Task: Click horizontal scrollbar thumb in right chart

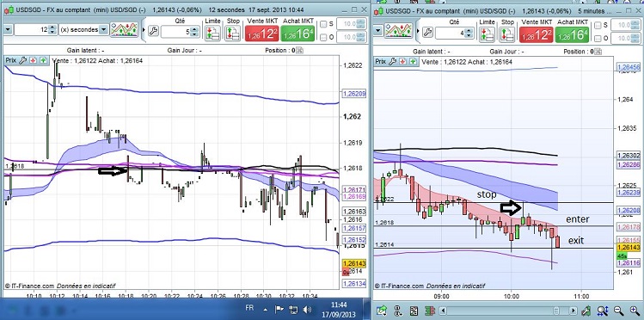Action: (556, 311)
